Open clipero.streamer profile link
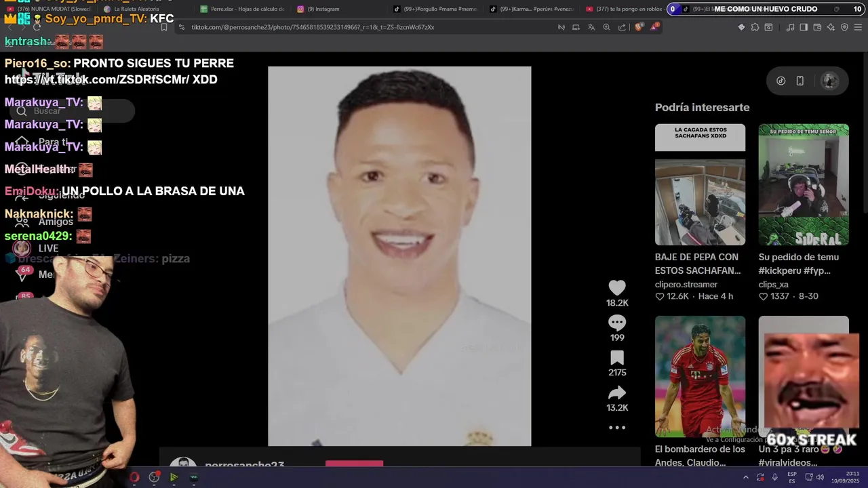 click(686, 285)
